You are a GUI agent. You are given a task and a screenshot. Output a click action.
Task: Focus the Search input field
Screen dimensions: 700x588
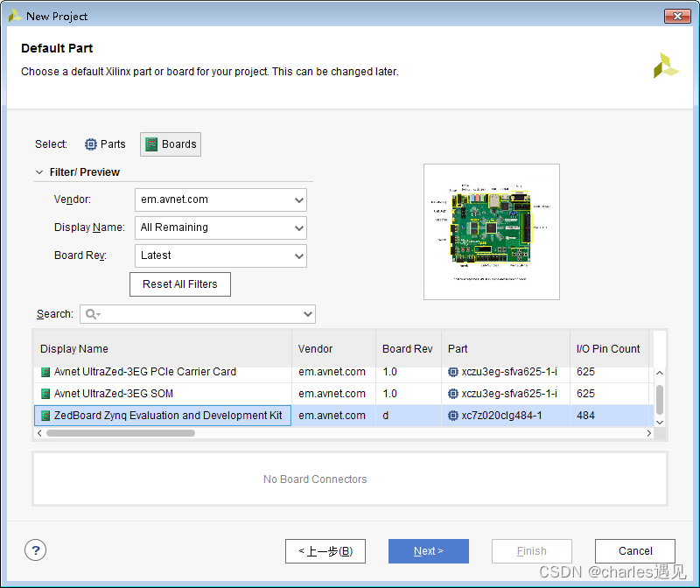click(x=198, y=314)
